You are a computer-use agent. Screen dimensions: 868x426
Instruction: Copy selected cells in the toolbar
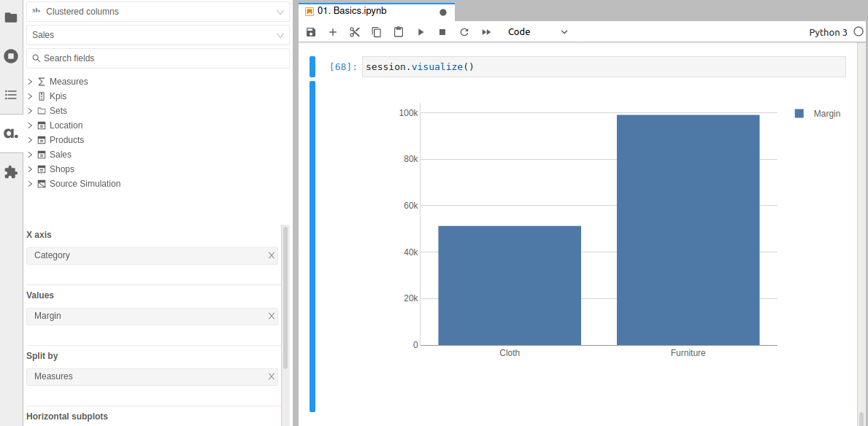[377, 32]
